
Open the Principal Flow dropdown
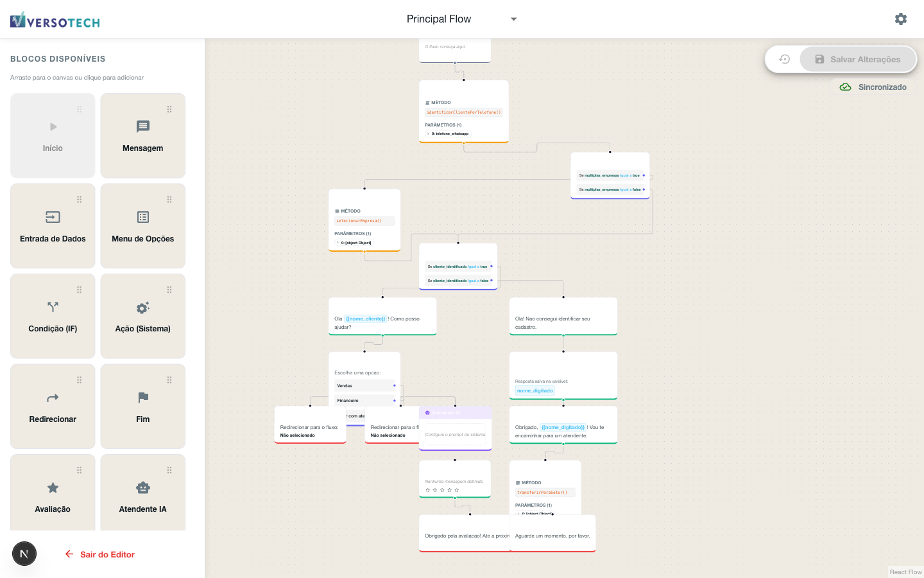point(513,19)
